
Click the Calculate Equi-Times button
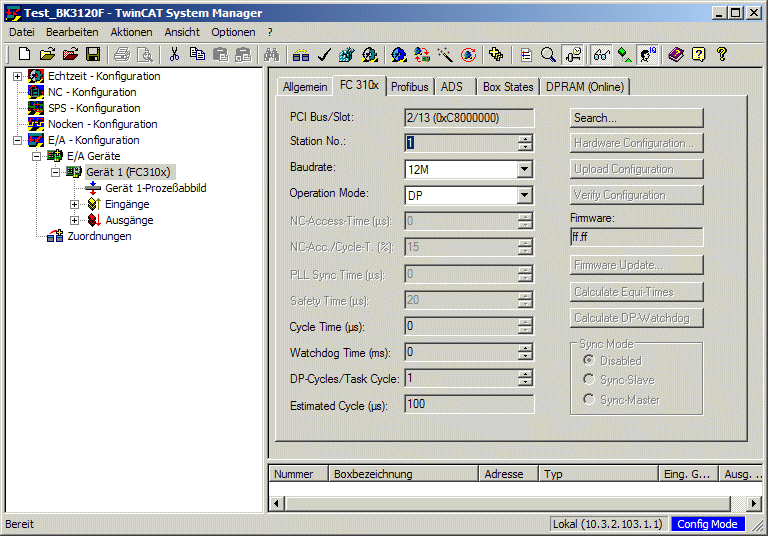tap(637, 292)
